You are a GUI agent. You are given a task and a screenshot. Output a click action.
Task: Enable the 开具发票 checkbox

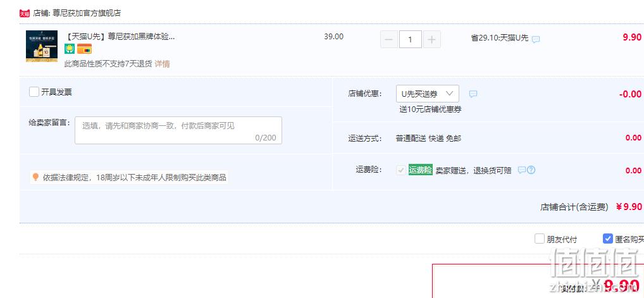coord(34,92)
